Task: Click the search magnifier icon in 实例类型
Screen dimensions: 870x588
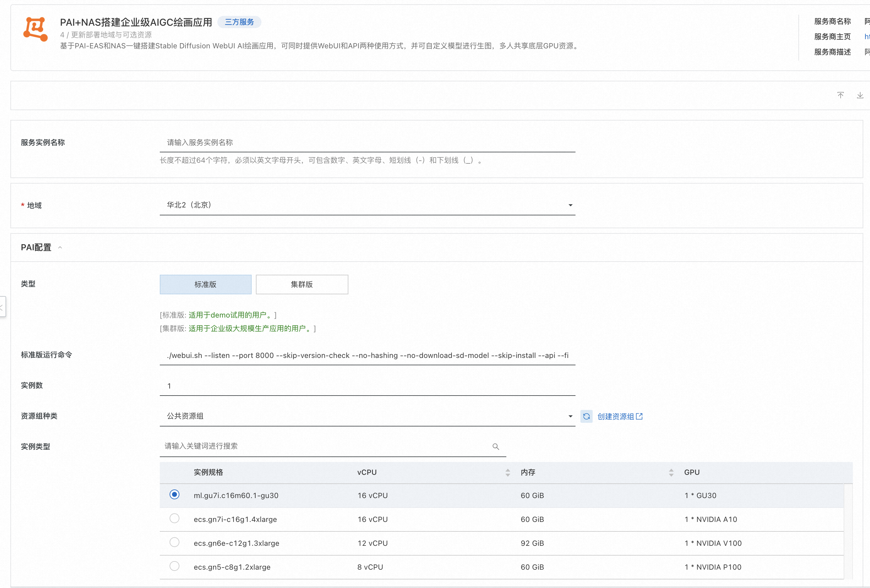Action: pyautogui.click(x=496, y=447)
